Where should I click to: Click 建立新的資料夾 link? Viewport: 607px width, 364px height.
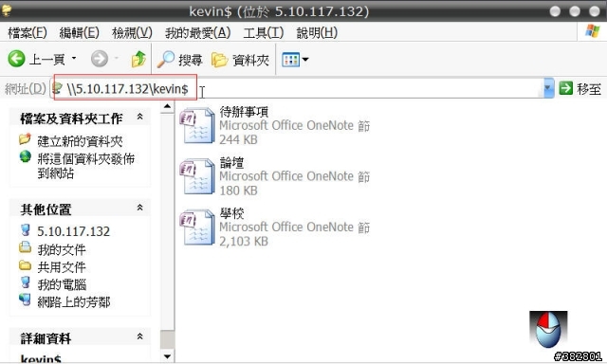tap(80, 141)
